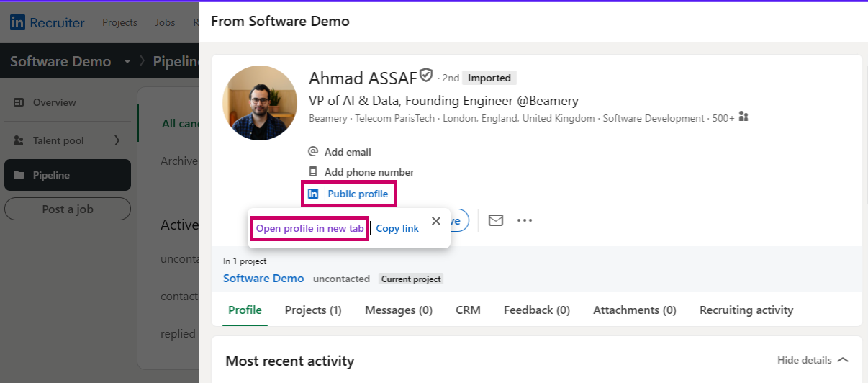Click Open profile in new tab
This screenshot has height=383, width=868.
tap(310, 228)
